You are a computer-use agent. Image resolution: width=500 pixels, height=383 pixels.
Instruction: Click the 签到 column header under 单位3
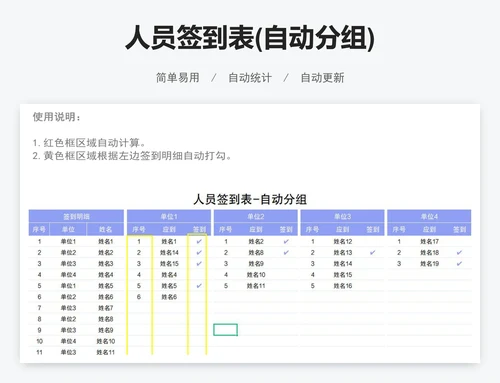coord(373,229)
